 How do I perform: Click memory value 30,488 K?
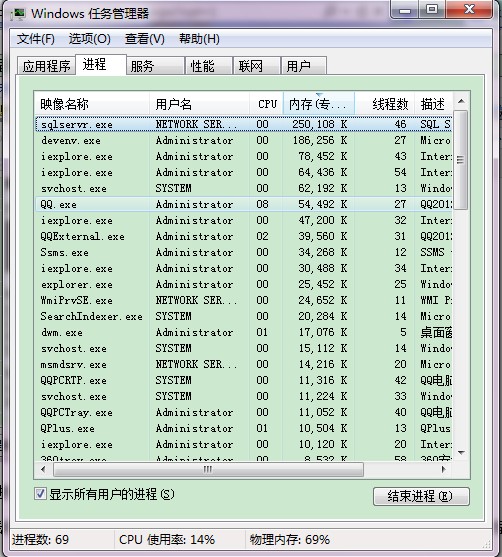323,268
